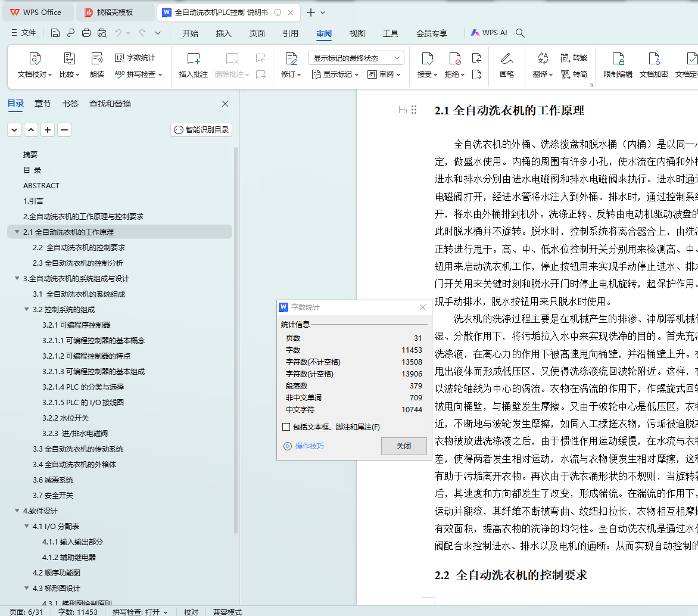
Task: Click the up arrow in outline panel
Action: point(31,130)
